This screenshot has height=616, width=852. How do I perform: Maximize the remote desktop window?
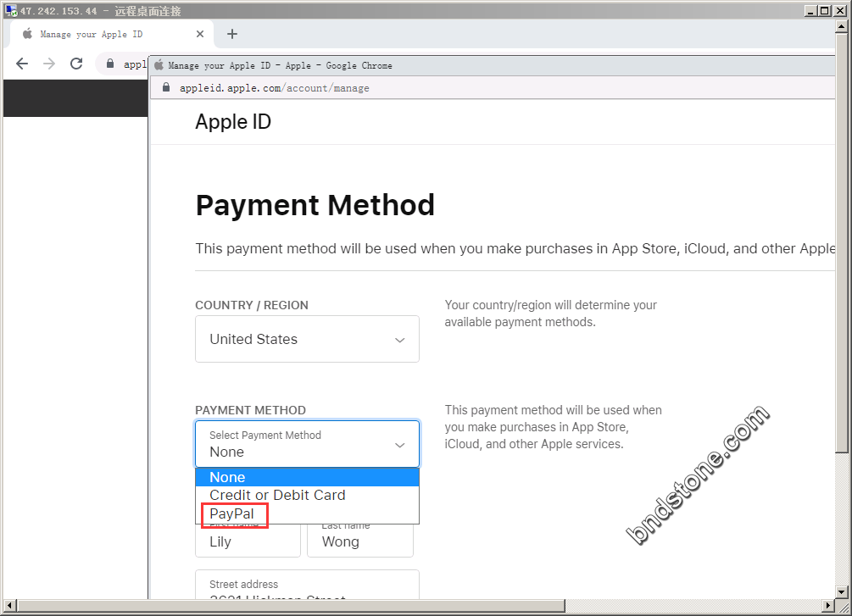824,11
